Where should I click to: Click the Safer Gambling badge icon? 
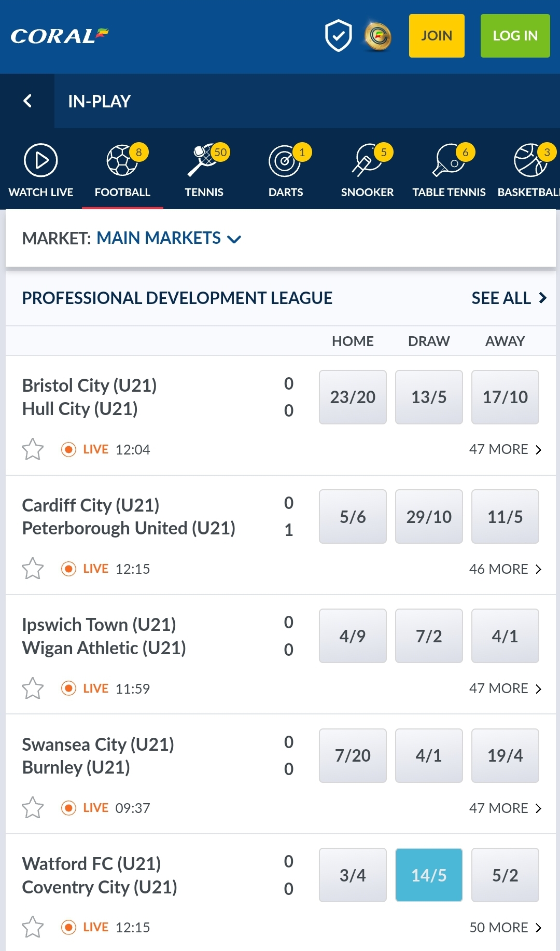pyautogui.click(x=377, y=36)
